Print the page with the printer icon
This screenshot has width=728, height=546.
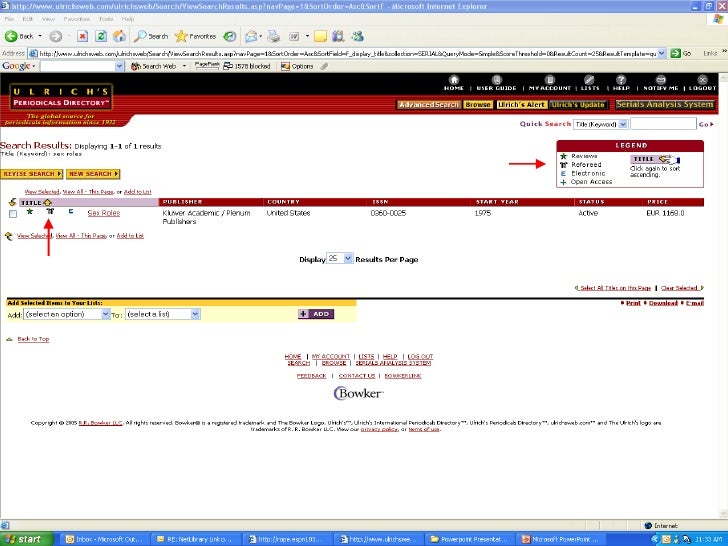[x=274, y=36]
